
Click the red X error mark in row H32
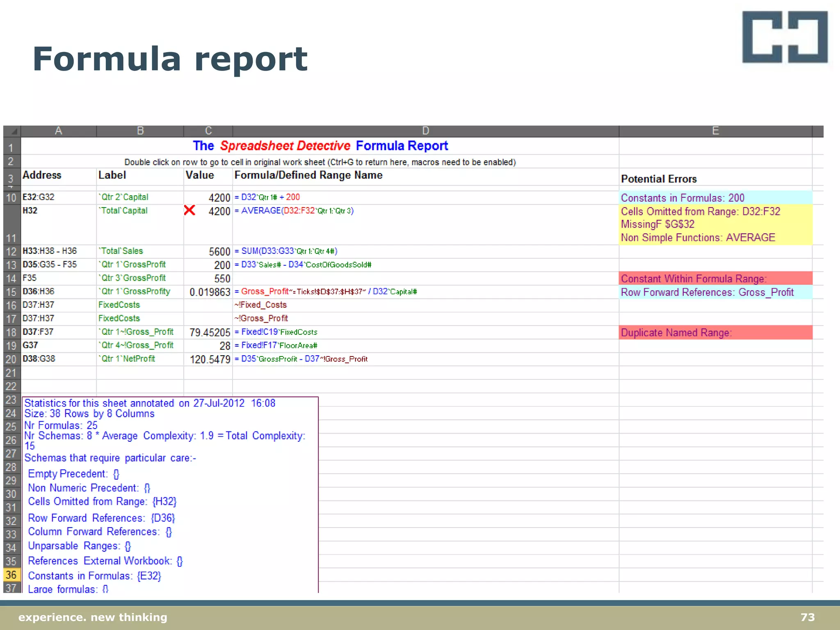point(189,210)
